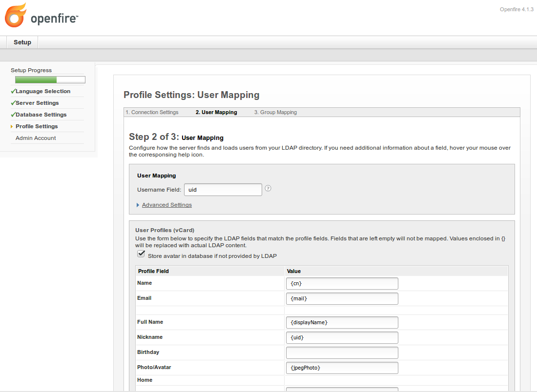537x392 pixels.
Task: Switch to 1. Connection Settings step
Action: [x=152, y=112]
